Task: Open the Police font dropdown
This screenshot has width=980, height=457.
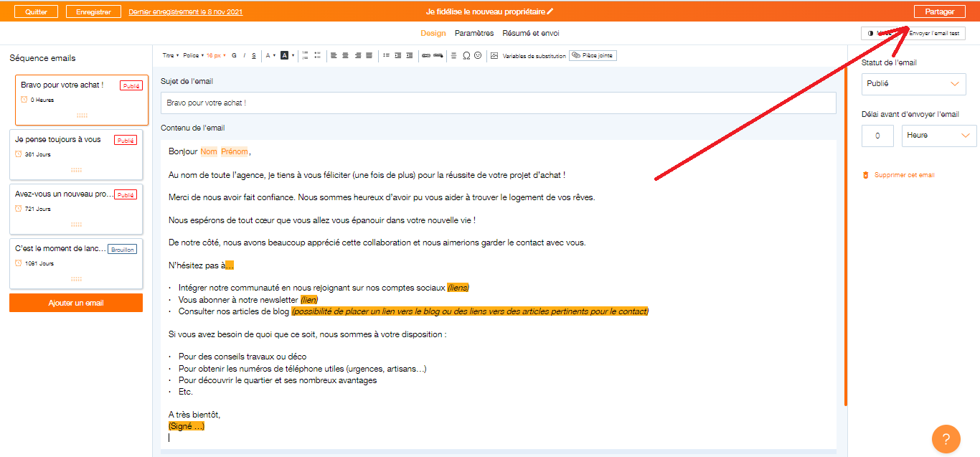Action: tap(193, 55)
